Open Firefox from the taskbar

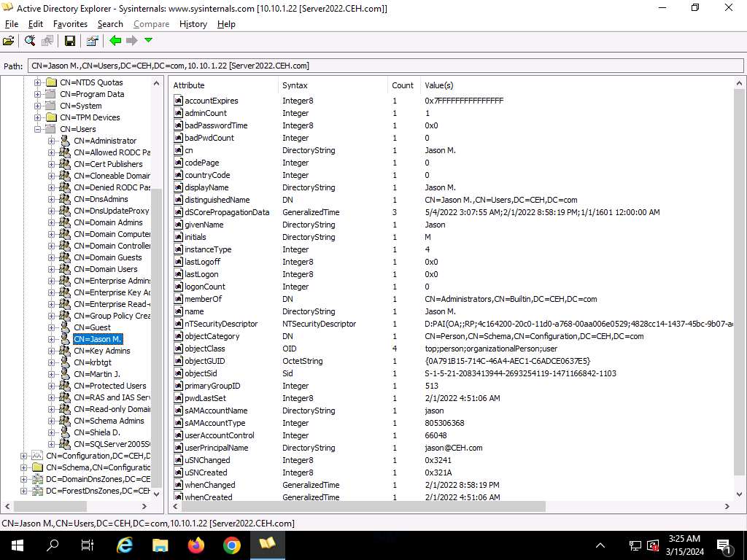coord(196,545)
